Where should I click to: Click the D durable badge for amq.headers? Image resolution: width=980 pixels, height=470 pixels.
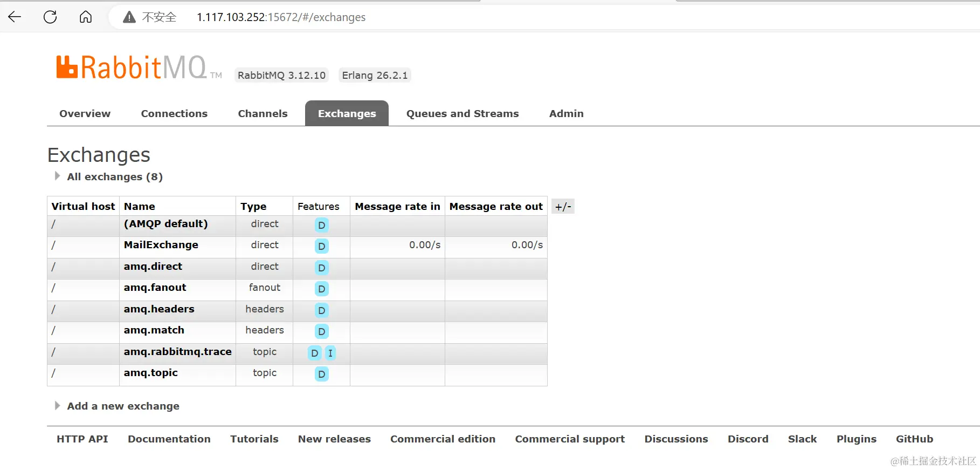coord(321,310)
